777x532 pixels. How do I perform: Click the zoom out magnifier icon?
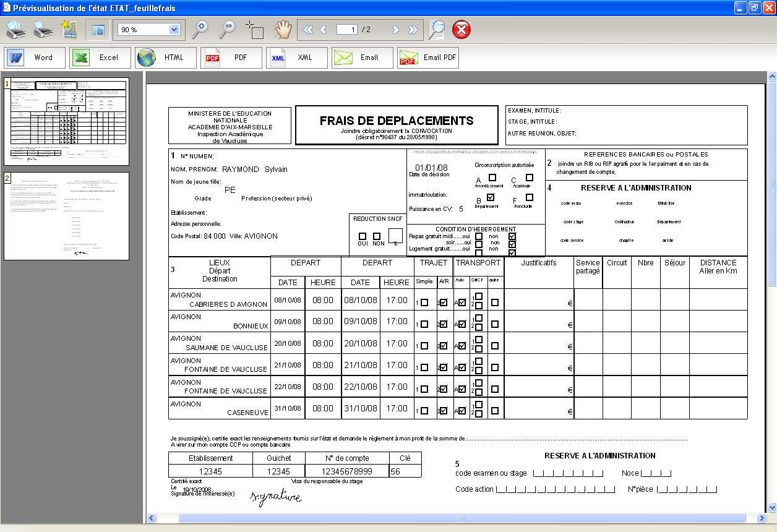click(x=228, y=29)
